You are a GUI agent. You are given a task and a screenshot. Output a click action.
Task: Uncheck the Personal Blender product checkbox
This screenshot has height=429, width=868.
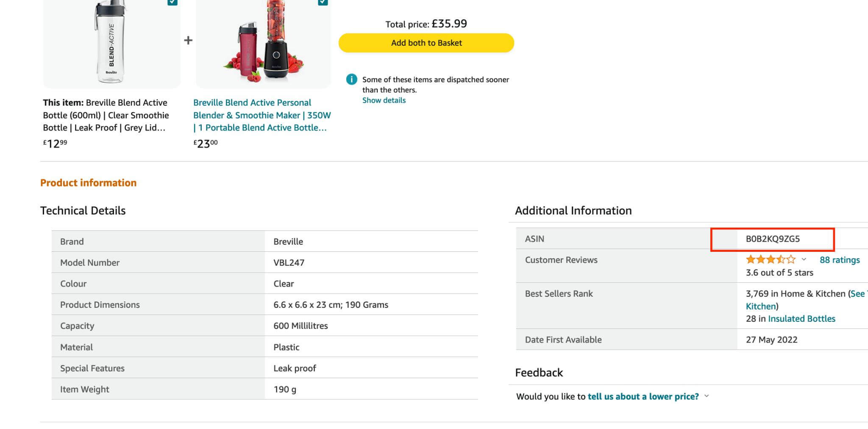pos(323,2)
